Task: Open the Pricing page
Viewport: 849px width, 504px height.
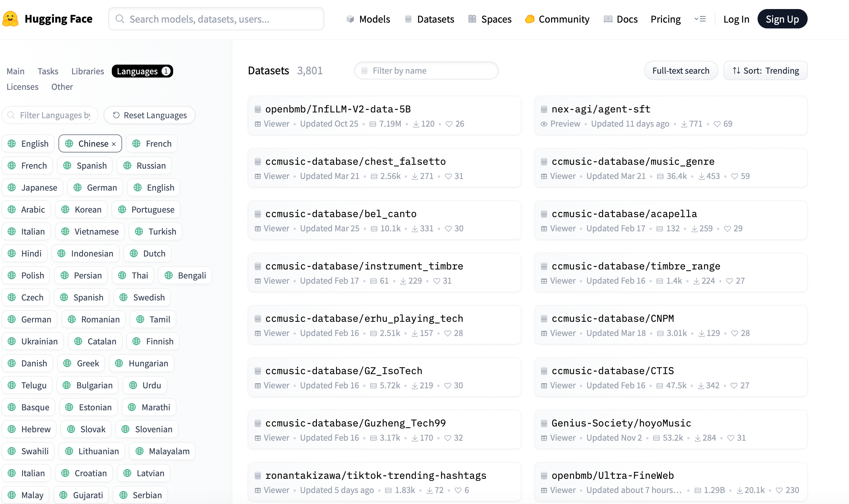Action: [x=666, y=19]
